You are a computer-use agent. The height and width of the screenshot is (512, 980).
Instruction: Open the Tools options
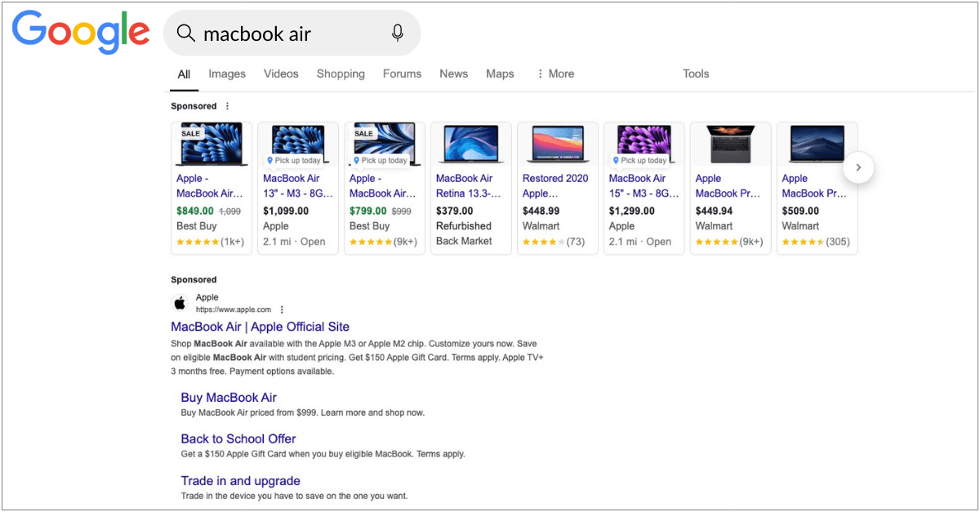point(695,73)
